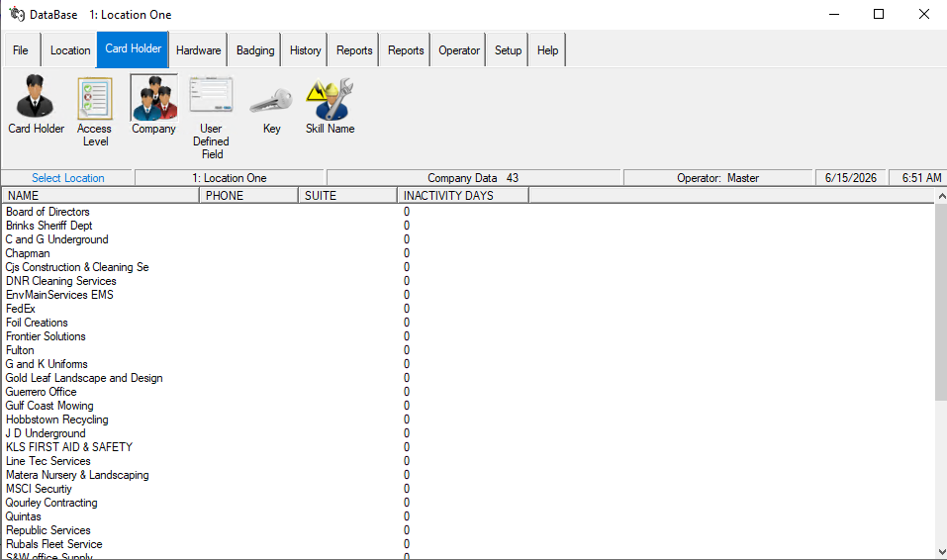Select the Gulf Coast Mowing row
Viewport: 947px width, 560px height.
[x=468, y=406]
